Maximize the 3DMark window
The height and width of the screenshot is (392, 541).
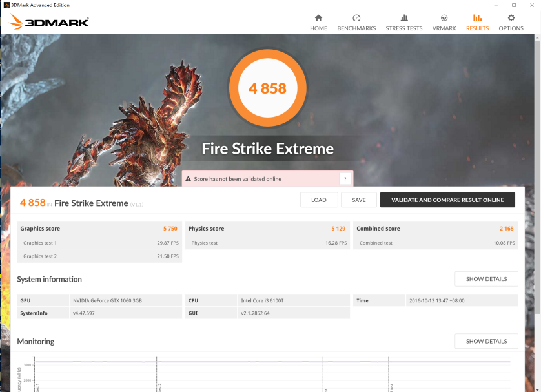click(514, 5)
